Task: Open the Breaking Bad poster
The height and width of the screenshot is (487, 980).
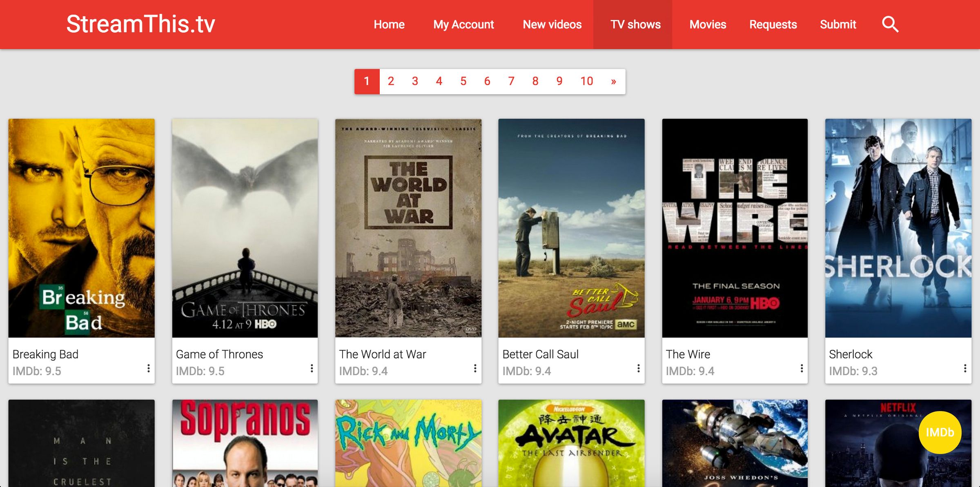Action: (82, 228)
